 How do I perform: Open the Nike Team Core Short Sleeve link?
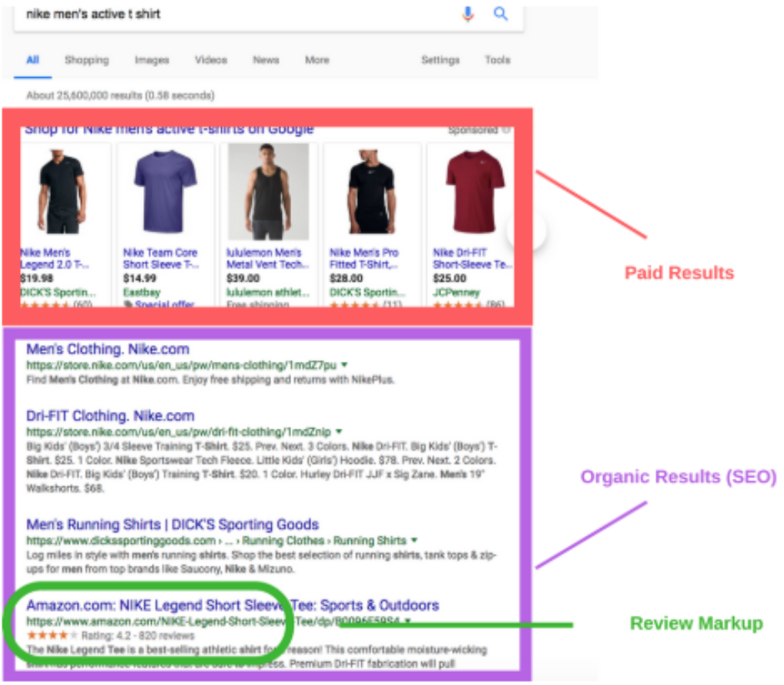pyautogui.click(x=160, y=259)
